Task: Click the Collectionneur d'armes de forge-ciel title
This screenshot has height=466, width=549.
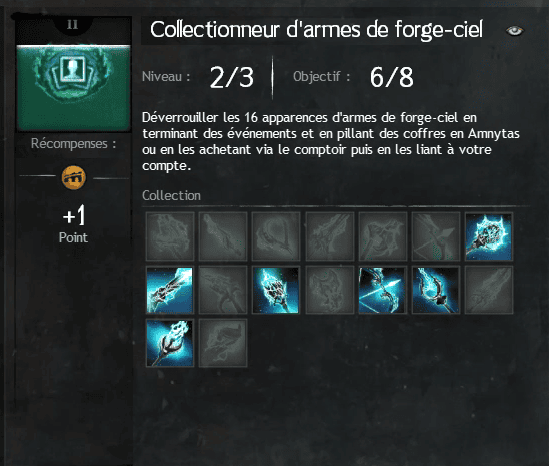Action: pos(317,29)
